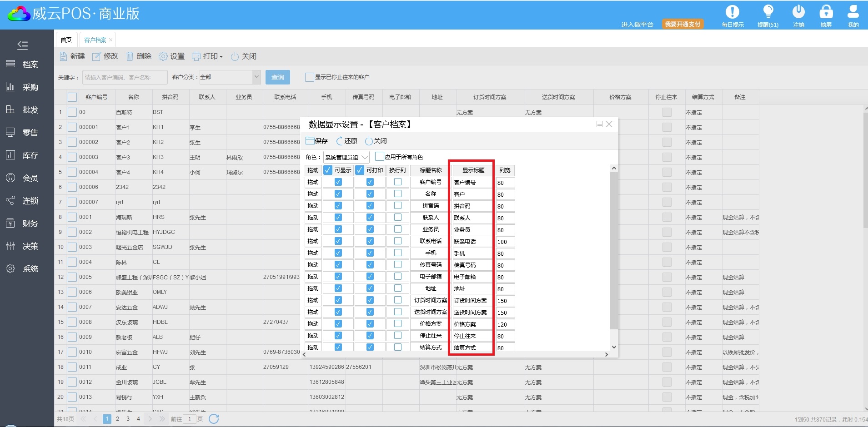This screenshot has height=427, width=868.
Task: Click the Restore (还原) icon in dialog
Action: pyautogui.click(x=340, y=141)
